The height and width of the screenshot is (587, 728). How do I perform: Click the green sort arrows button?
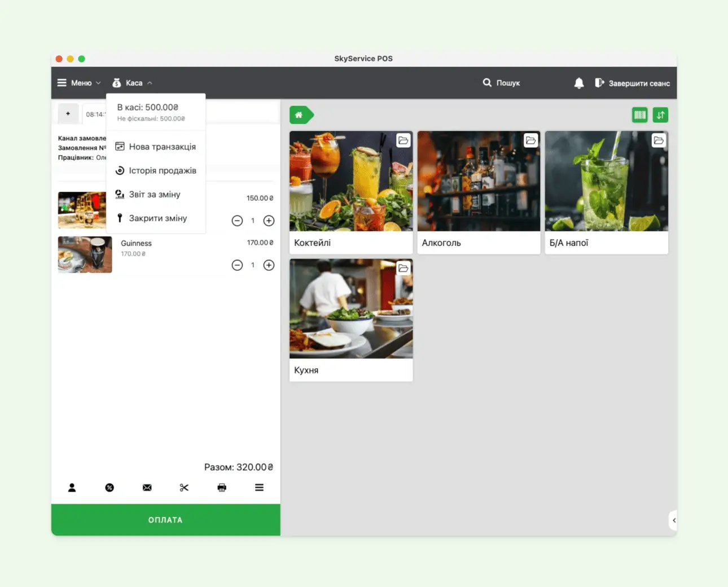click(660, 115)
